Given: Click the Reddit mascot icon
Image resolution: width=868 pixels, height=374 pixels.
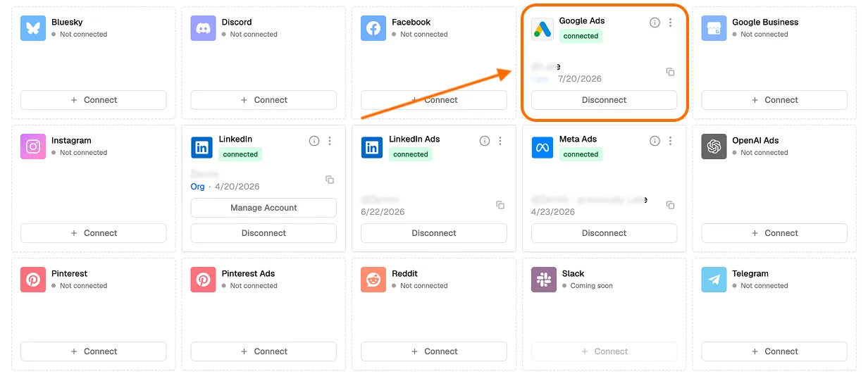Looking at the screenshot, I should coord(373,280).
